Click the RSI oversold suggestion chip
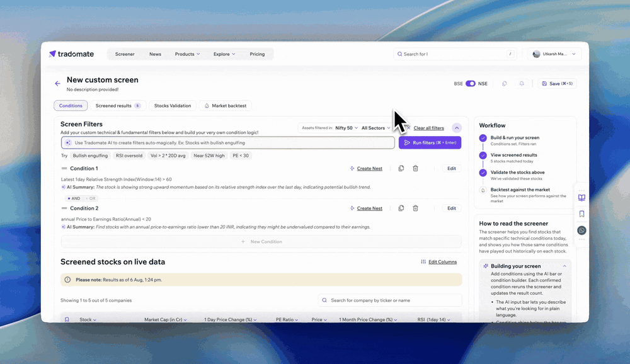 [x=129, y=156]
